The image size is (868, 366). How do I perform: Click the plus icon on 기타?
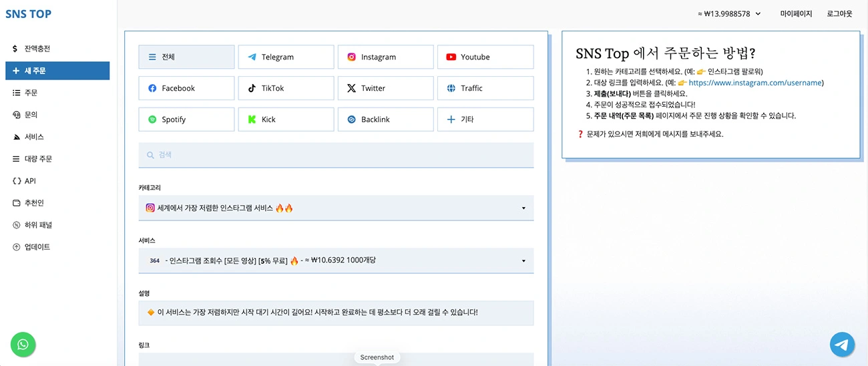(x=451, y=120)
